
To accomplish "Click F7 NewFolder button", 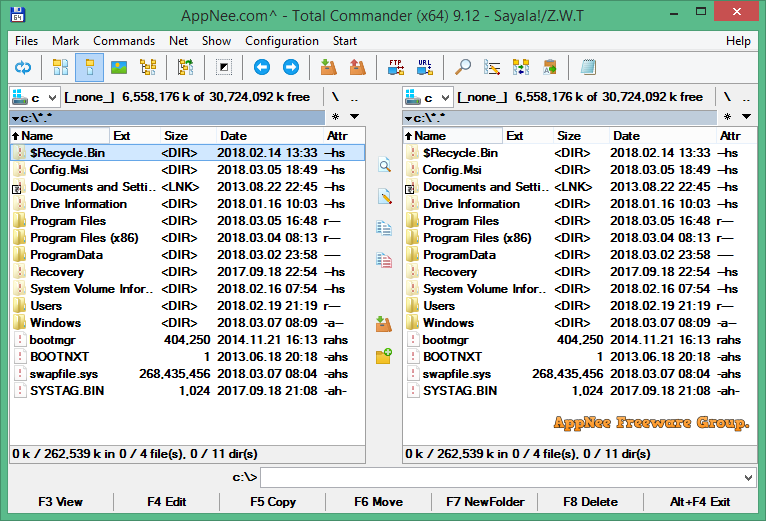I will [x=485, y=502].
